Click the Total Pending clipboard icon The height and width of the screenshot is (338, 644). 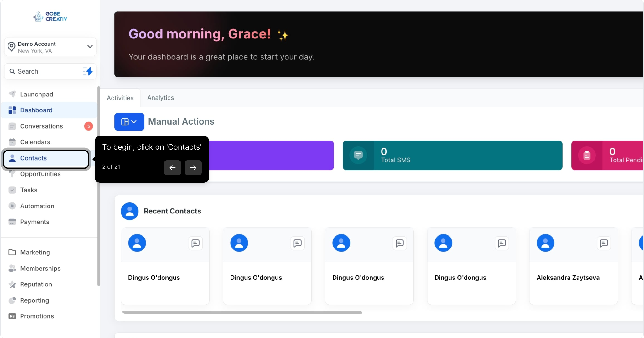coord(587,155)
